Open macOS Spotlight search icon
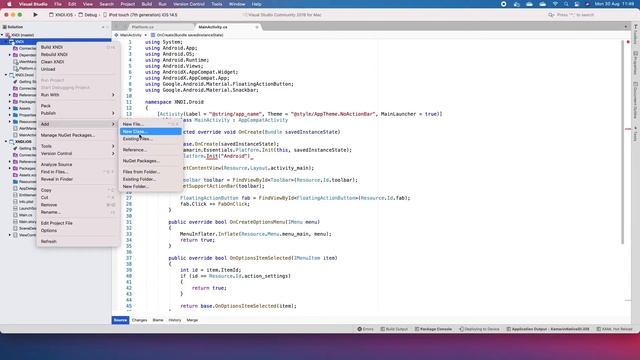The height and width of the screenshot is (360, 640). [x=566, y=4]
